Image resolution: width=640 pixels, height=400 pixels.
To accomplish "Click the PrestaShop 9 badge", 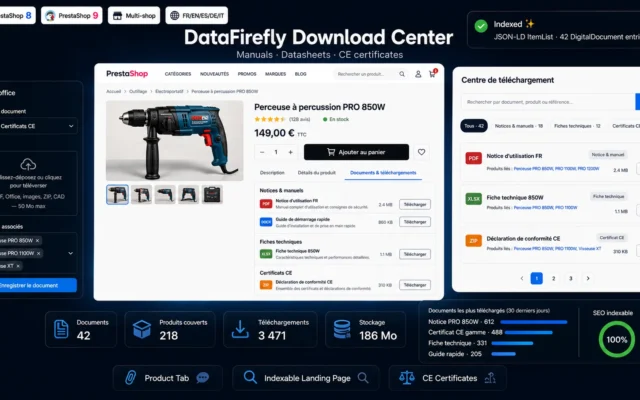I will coord(71,16).
